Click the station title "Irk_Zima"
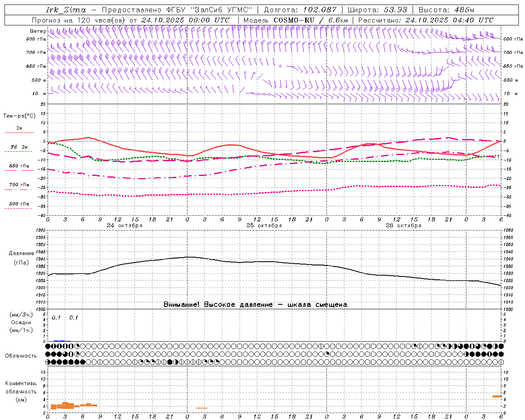This screenshot has height=420, width=525. pyautogui.click(x=66, y=10)
